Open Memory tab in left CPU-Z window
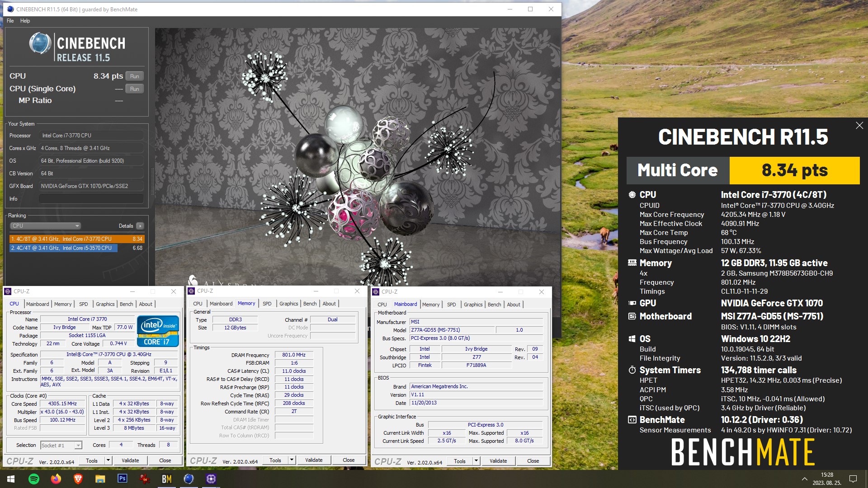The width and height of the screenshot is (868, 488). pos(63,304)
